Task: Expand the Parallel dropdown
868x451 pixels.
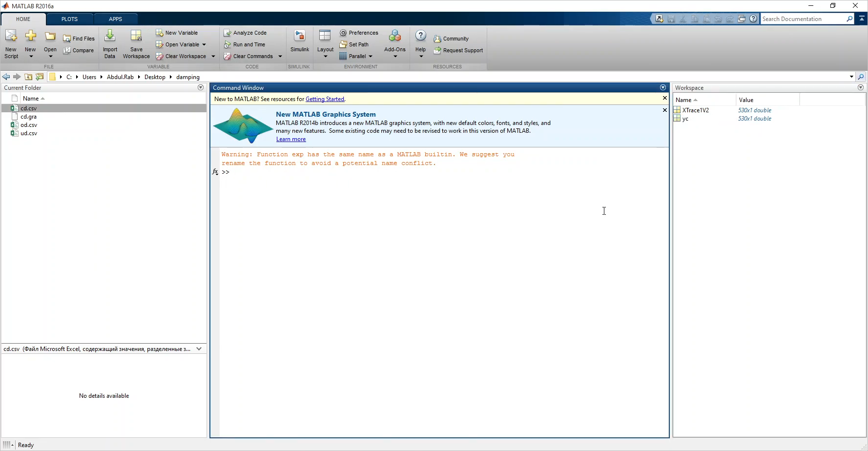Action: coord(371,56)
